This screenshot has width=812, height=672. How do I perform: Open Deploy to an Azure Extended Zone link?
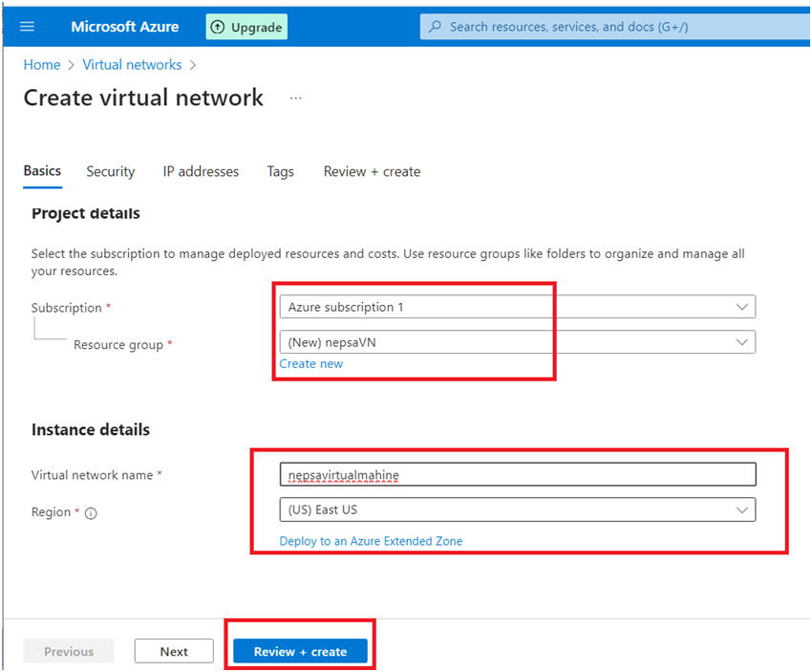371,541
